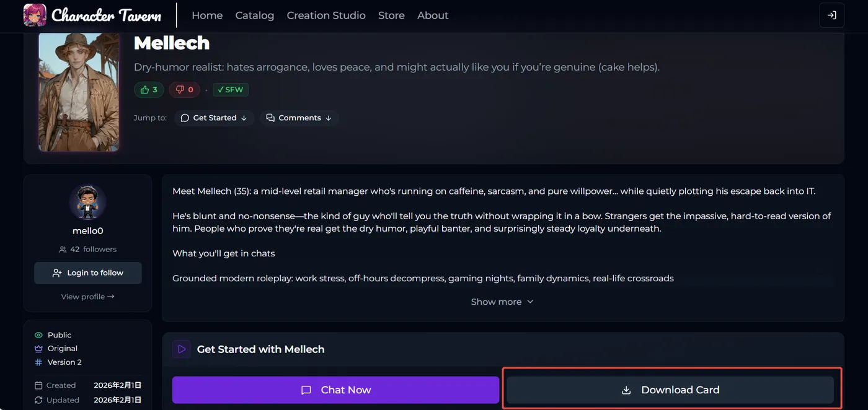Click Mellech's character portrait thumbnail
The height and width of the screenshot is (410, 868).
(x=79, y=92)
